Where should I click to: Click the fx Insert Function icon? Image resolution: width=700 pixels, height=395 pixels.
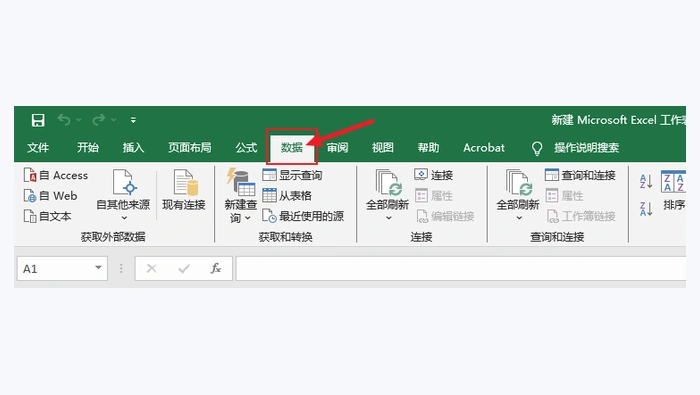point(216,269)
